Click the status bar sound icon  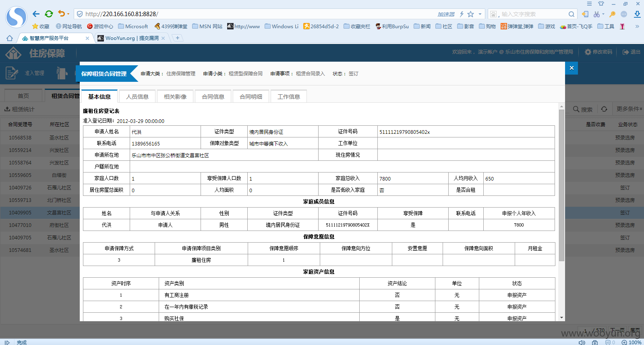coord(582,342)
